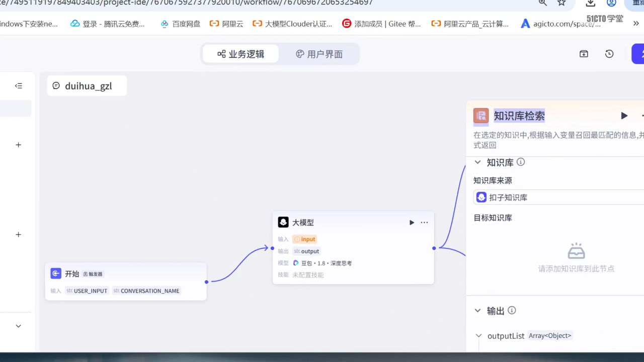644x362 pixels.
Task: Click the 大模型 node icon
Action: point(283,222)
